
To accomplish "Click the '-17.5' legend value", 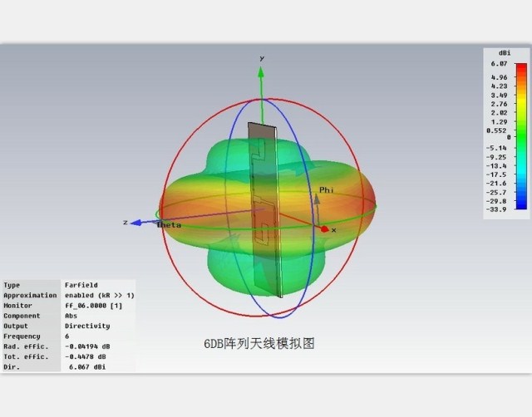I will coord(496,174).
